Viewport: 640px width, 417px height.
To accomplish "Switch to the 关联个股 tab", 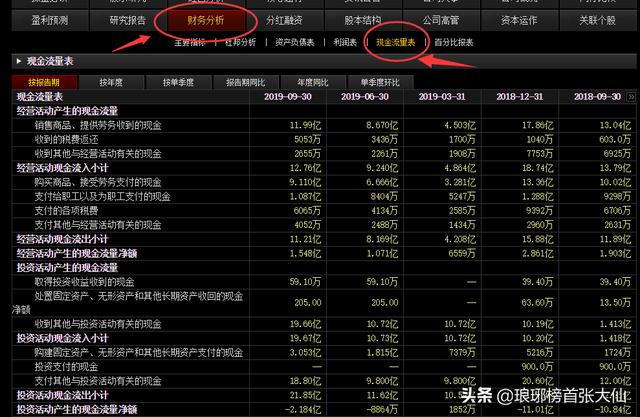I will (x=598, y=20).
